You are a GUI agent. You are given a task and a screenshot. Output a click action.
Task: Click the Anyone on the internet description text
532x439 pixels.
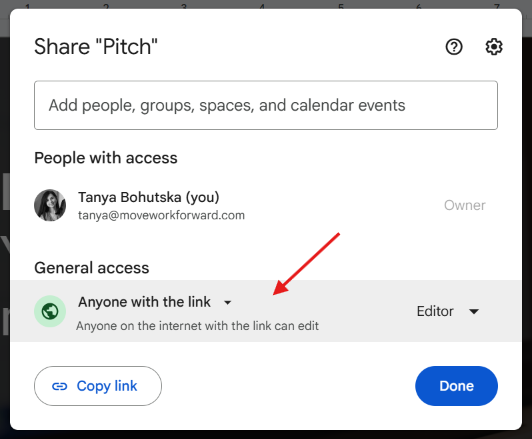point(197,326)
